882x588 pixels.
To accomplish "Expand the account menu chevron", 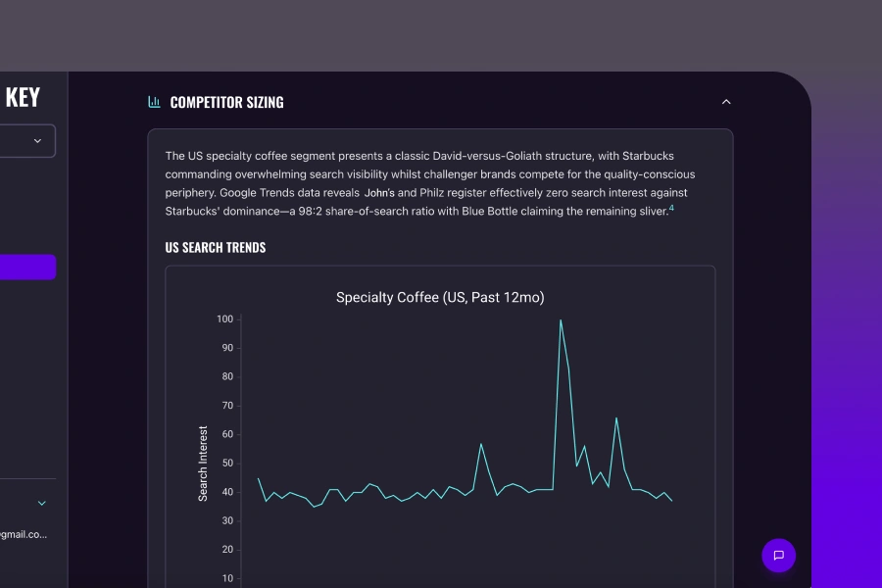I will (x=42, y=503).
